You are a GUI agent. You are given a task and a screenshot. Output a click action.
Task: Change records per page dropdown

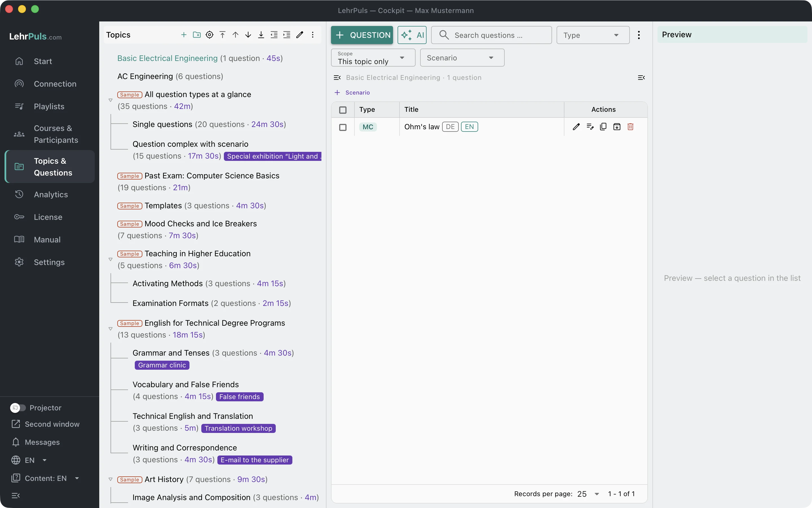[588, 494]
